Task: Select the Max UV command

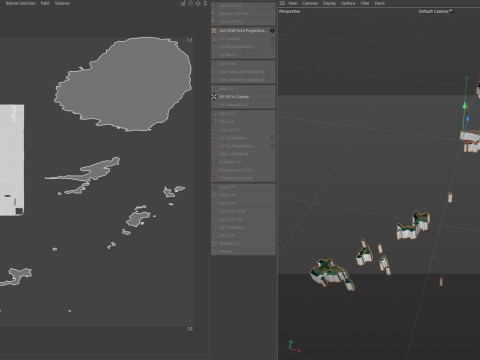Action: pos(243,89)
